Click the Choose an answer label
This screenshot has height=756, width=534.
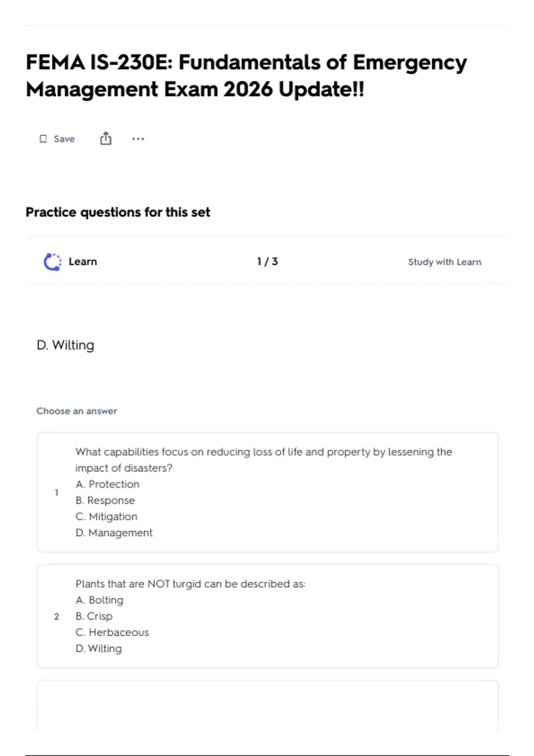click(x=77, y=411)
